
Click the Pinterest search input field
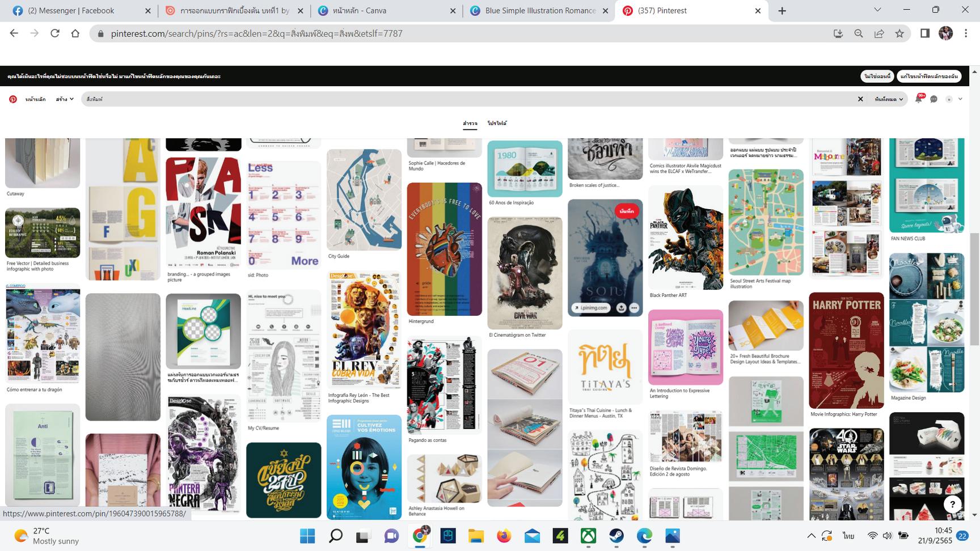[470, 99]
